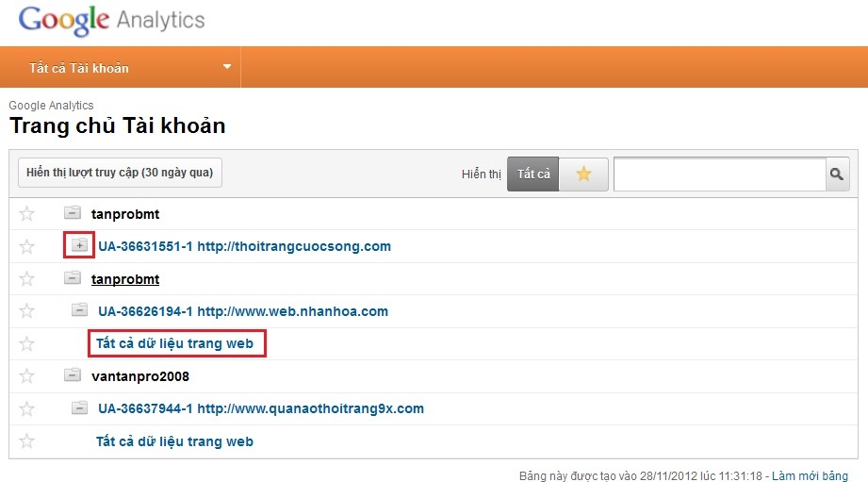The image size is (868, 482).
Task: Click the table creation timestamp text
Action: (641, 476)
